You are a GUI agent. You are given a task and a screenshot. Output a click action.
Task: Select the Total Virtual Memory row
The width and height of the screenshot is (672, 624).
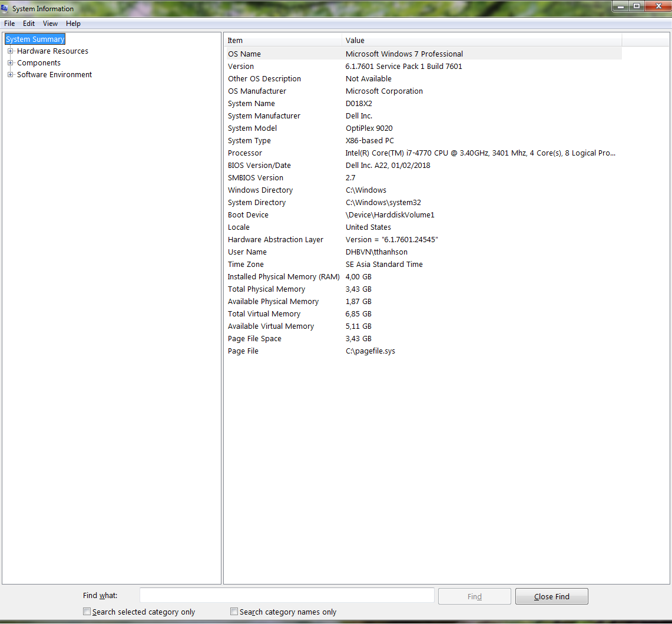[423, 314]
